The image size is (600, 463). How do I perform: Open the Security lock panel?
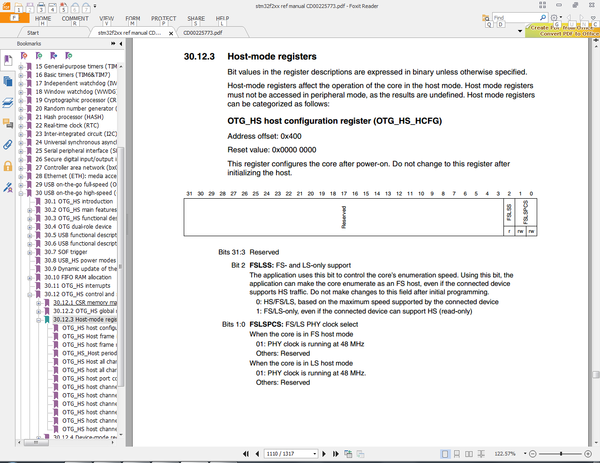click(8, 166)
